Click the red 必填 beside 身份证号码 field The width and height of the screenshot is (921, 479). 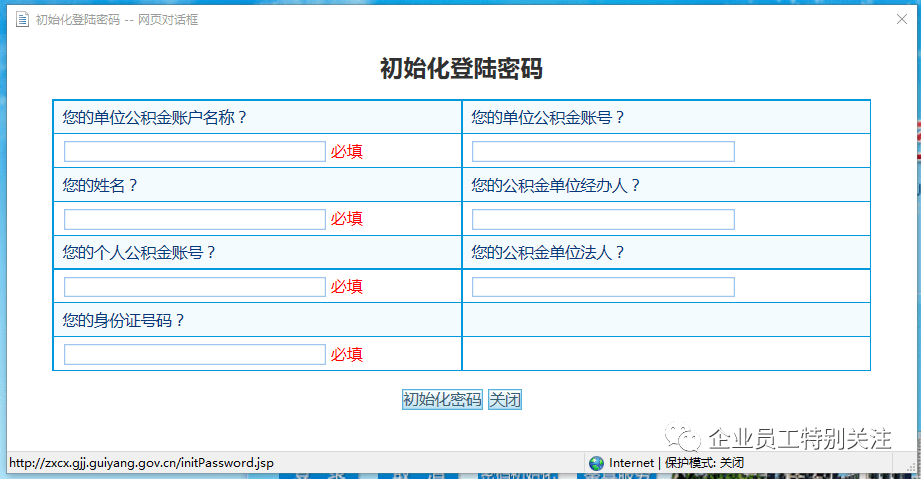(x=347, y=354)
